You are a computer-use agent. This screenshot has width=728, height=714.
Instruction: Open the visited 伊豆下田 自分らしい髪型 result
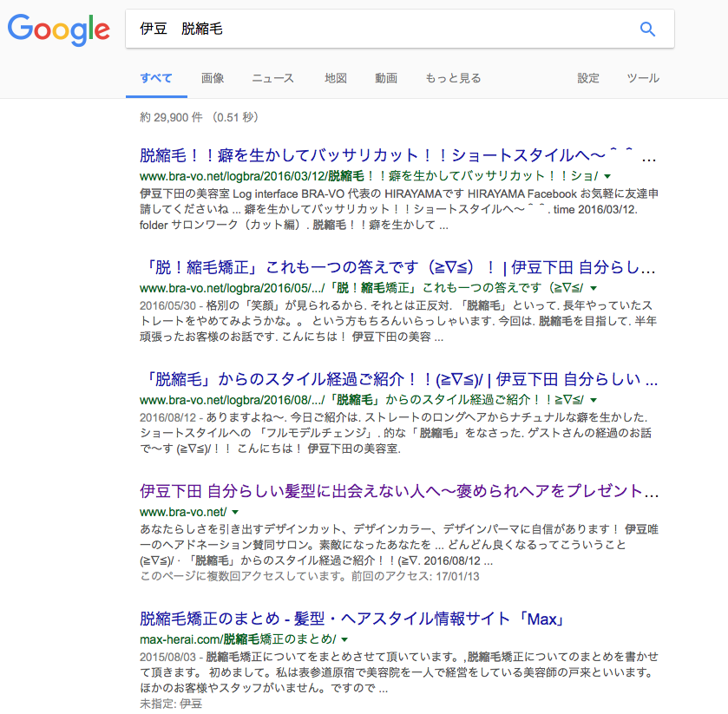(x=397, y=492)
